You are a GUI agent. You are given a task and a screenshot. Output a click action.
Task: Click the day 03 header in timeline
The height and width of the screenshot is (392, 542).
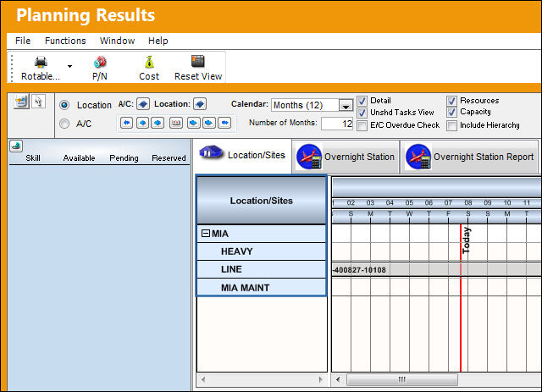tap(370, 202)
